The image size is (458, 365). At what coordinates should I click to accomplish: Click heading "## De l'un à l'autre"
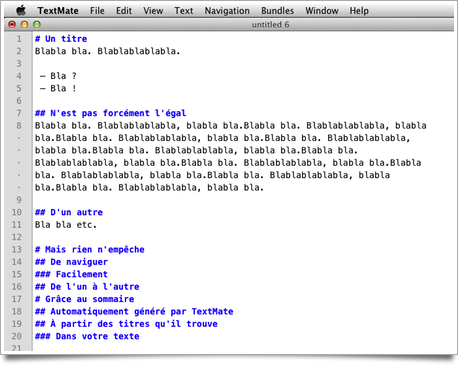[x=87, y=287]
